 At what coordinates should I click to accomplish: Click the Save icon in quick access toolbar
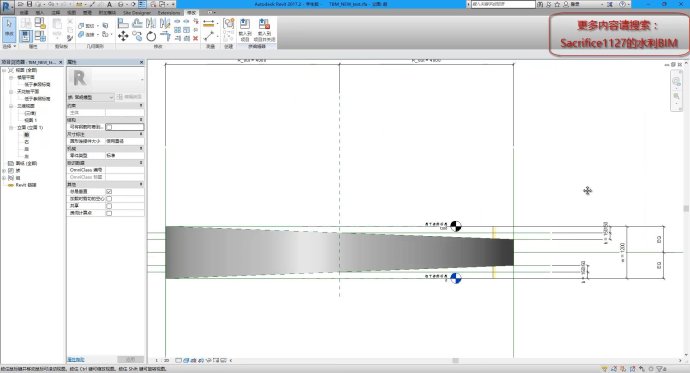(x=29, y=4)
